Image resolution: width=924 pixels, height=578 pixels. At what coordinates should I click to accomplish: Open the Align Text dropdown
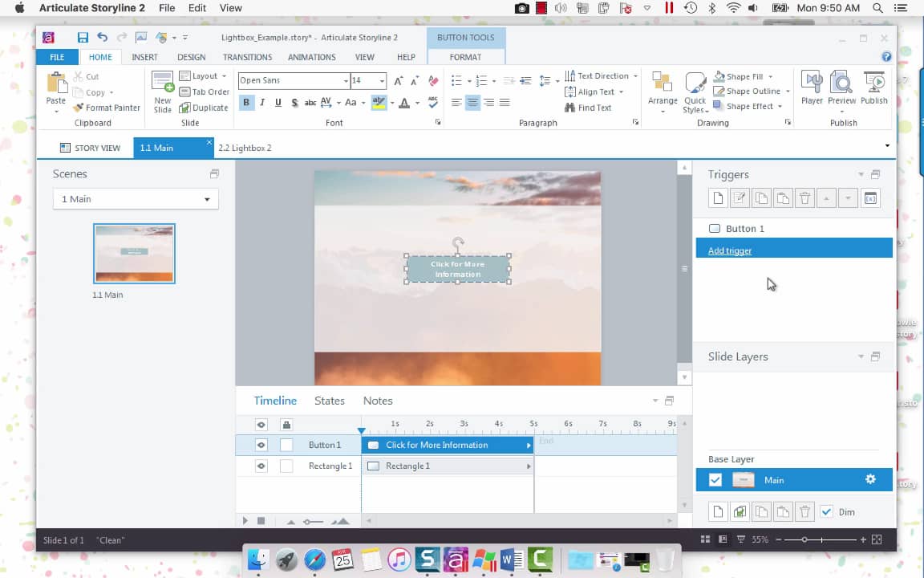pyautogui.click(x=594, y=92)
